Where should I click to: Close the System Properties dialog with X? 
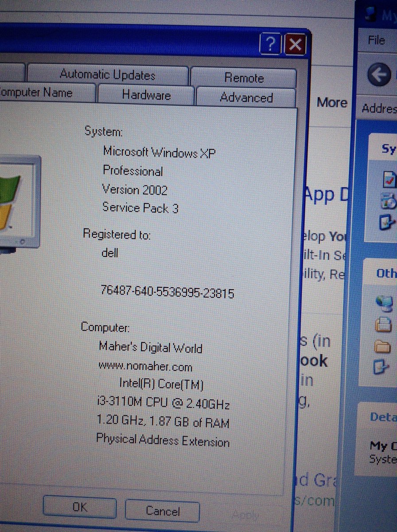295,44
